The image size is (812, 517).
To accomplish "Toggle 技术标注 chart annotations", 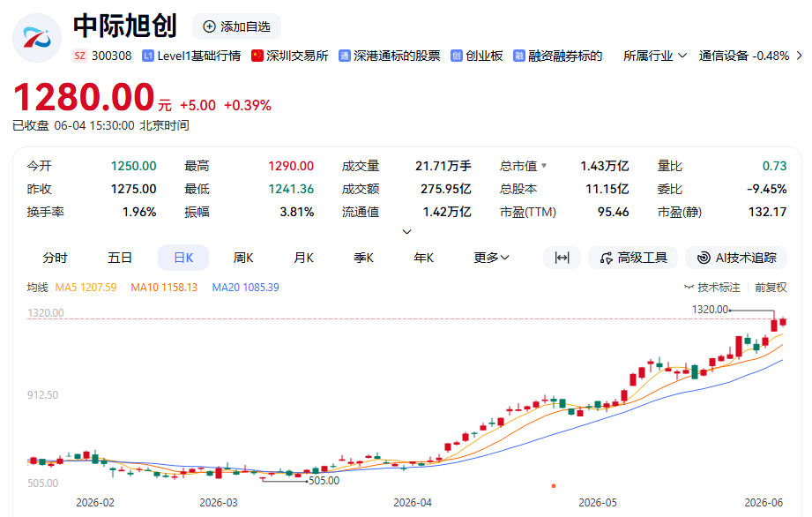I will click(x=711, y=288).
